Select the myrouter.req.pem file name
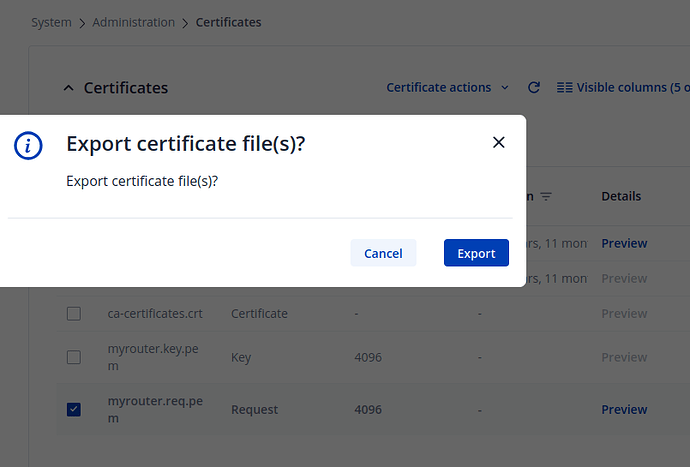The image size is (690, 467). point(155,409)
